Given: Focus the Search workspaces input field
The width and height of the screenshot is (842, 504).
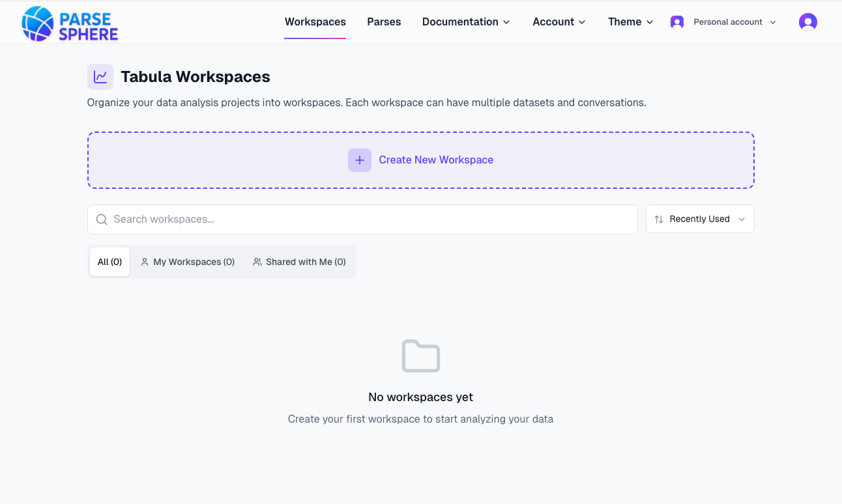Looking at the screenshot, I should (x=371, y=219).
